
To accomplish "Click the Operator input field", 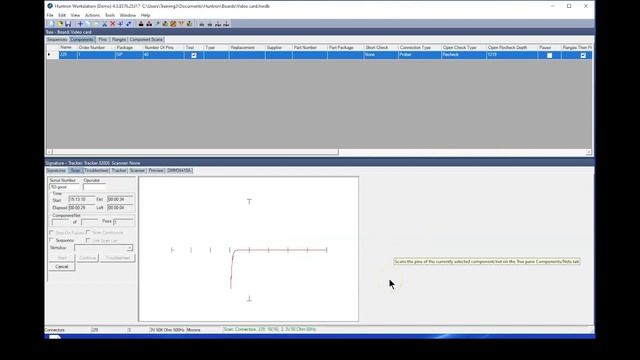I will (x=94, y=187).
